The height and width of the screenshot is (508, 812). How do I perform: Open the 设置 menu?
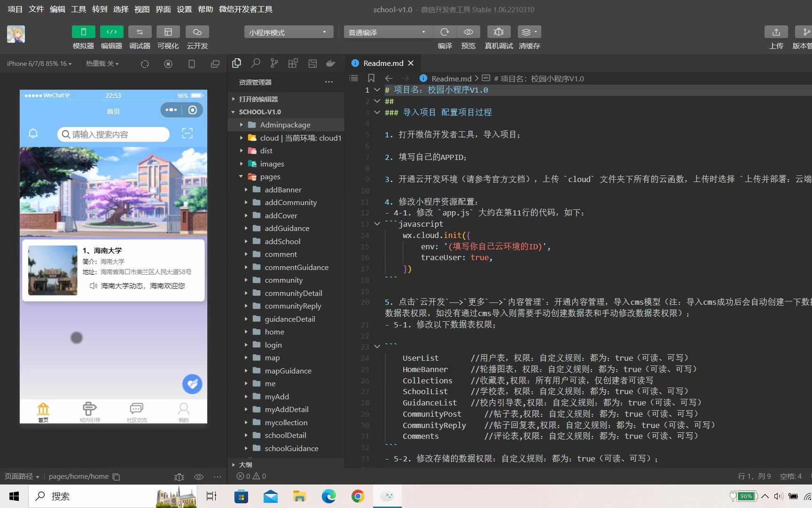click(x=184, y=9)
